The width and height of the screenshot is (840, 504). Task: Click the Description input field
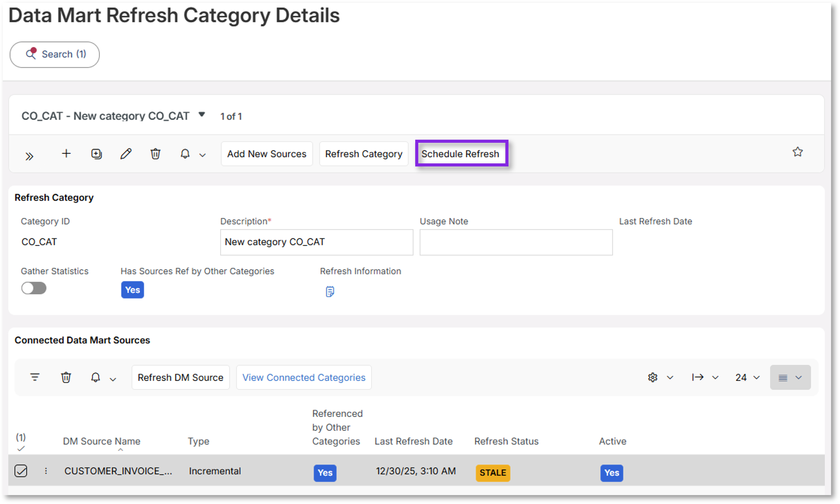pyautogui.click(x=316, y=242)
